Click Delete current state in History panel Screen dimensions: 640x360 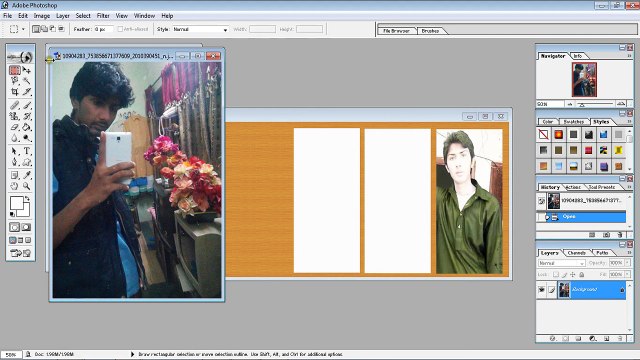(620, 235)
